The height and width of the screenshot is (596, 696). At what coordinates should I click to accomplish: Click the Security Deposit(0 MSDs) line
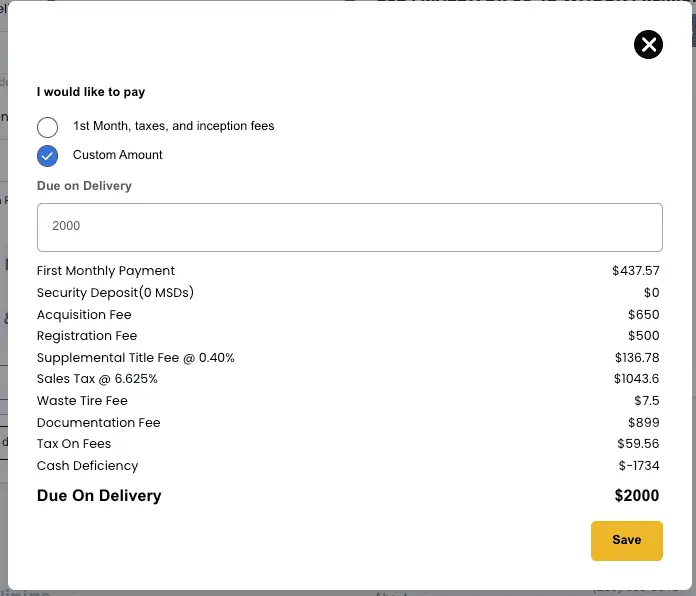115,293
